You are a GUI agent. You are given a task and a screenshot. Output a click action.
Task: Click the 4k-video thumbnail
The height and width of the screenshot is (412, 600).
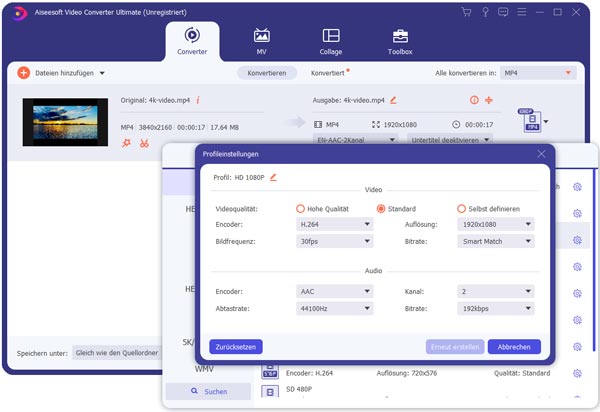64,122
